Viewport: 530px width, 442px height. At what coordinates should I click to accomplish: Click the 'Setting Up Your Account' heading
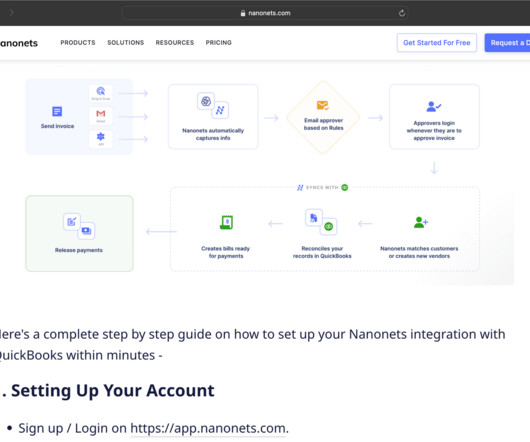tap(113, 391)
